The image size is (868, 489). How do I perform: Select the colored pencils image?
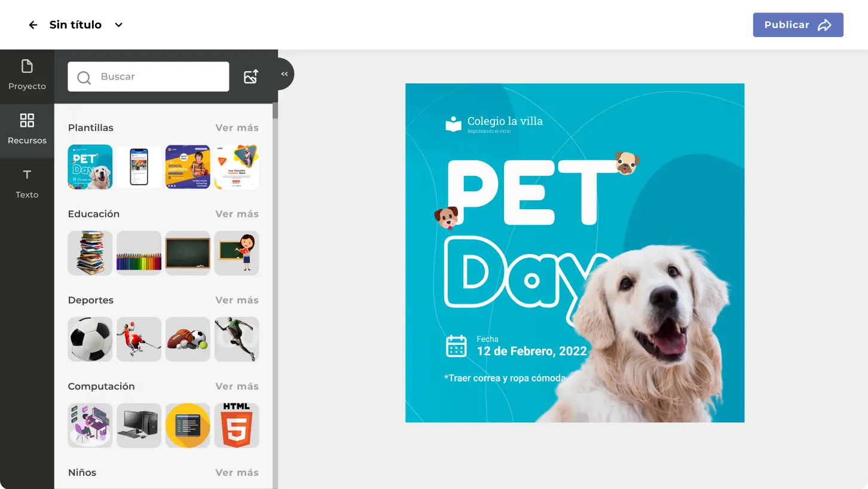[x=139, y=253]
